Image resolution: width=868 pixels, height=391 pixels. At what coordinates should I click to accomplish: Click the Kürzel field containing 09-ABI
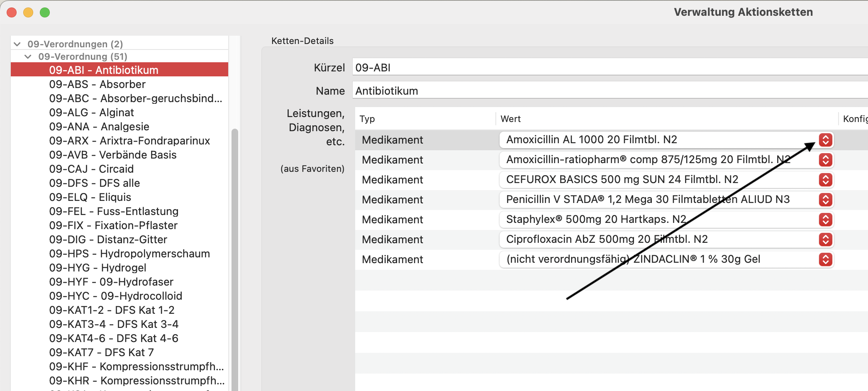[x=610, y=67]
